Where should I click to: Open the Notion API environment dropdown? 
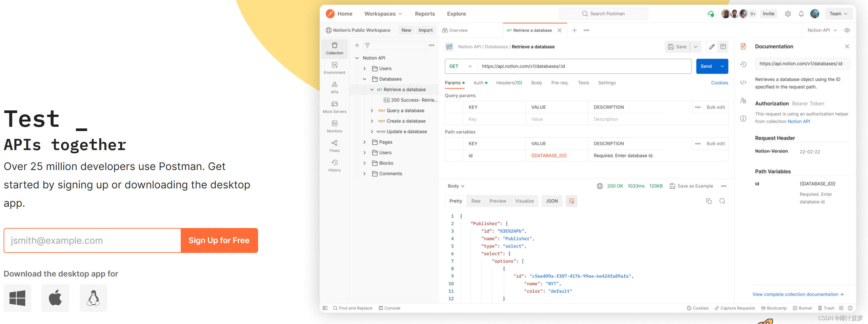click(x=822, y=30)
